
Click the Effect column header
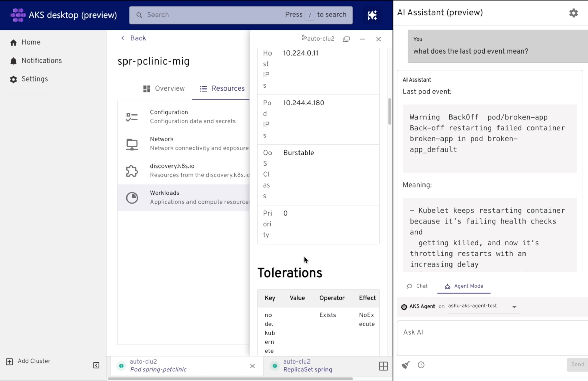pos(367,298)
